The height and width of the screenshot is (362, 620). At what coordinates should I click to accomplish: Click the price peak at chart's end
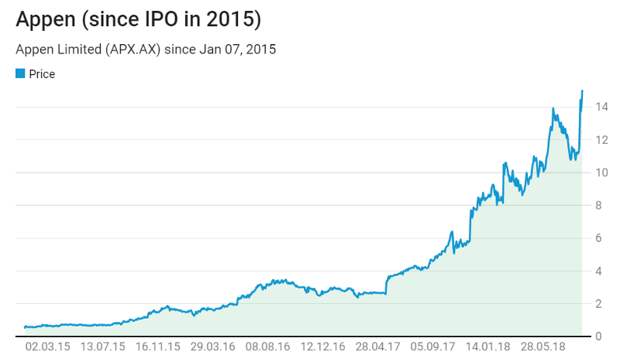(582, 91)
